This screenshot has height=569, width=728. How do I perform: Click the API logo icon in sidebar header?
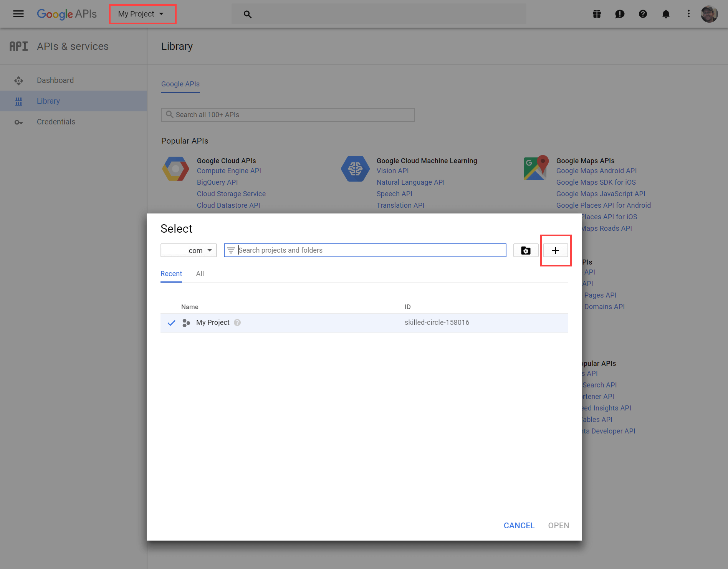(18, 46)
